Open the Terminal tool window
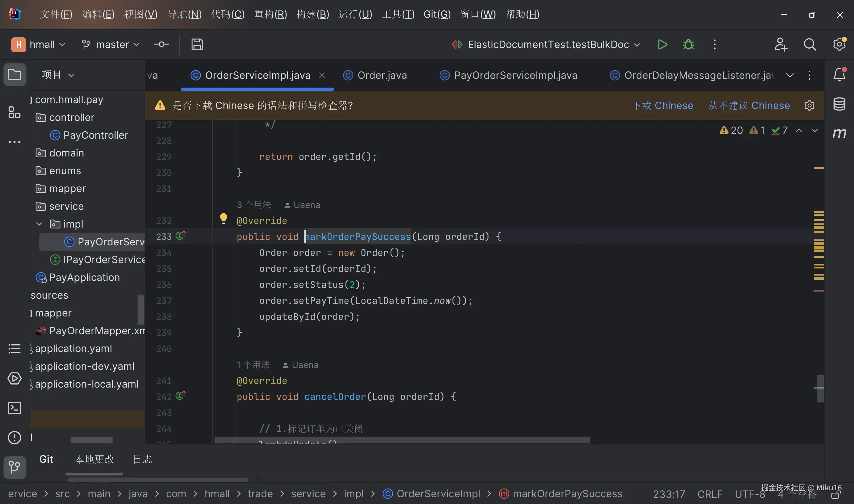854x504 pixels. click(x=14, y=408)
